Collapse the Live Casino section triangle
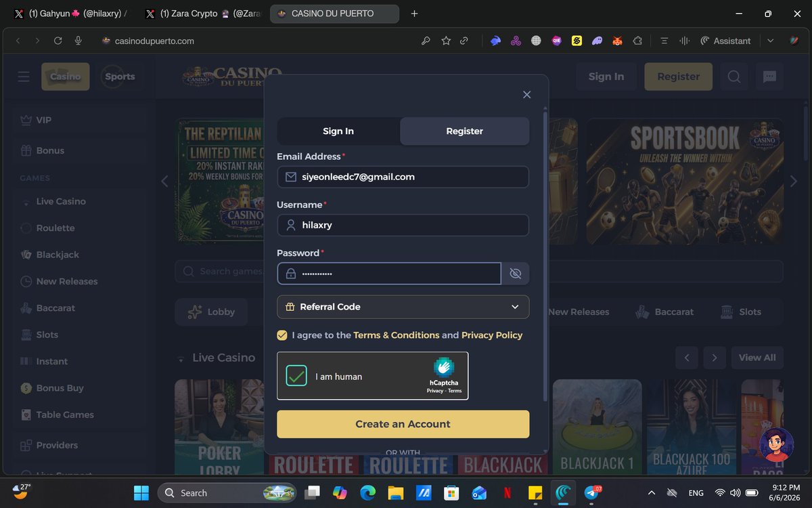812x508 pixels. (x=181, y=358)
